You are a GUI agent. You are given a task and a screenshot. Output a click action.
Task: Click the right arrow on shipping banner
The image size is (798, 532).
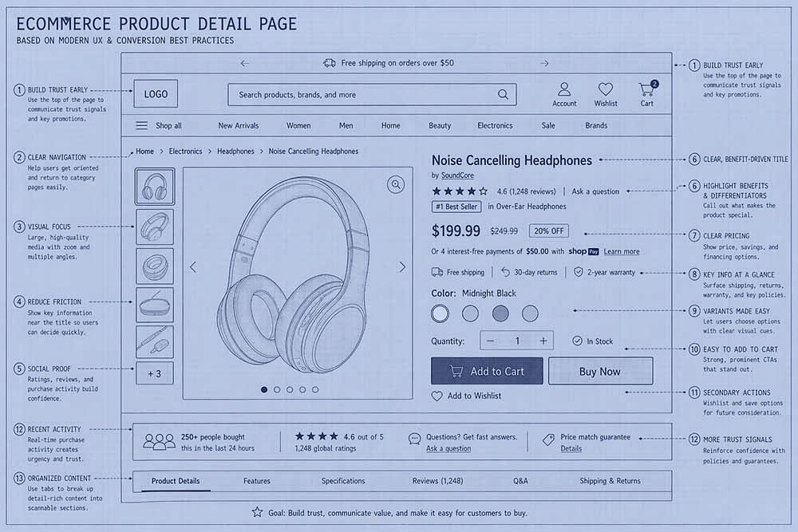pyautogui.click(x=544, y=63)
